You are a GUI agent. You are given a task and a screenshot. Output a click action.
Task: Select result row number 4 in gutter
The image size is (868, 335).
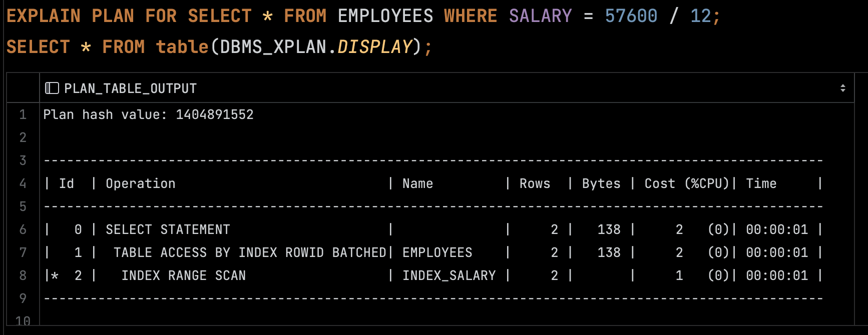pos(23,183)
